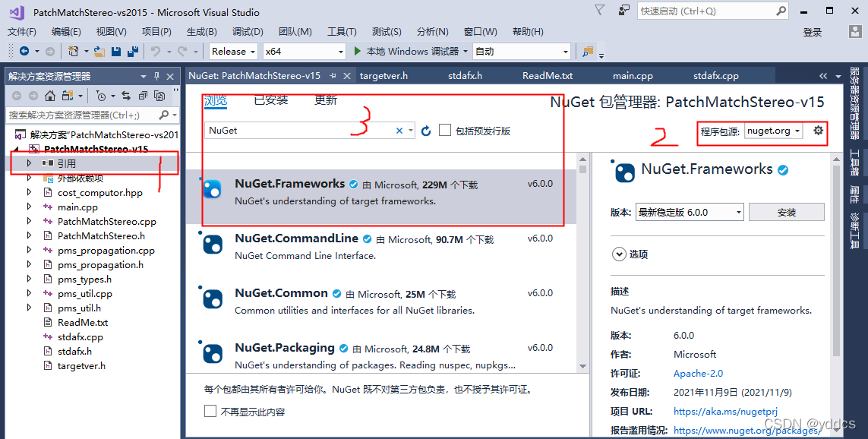Click the navigate backward arrow in toolbar
Image resolution: width=868 pixels, height=439 pixels.
coord(24,51)
